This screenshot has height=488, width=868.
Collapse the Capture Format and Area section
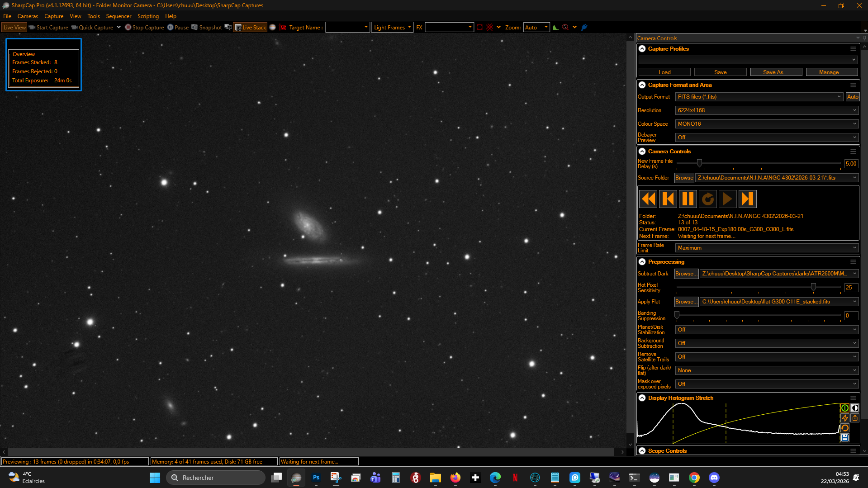click(x=642, y=85)
